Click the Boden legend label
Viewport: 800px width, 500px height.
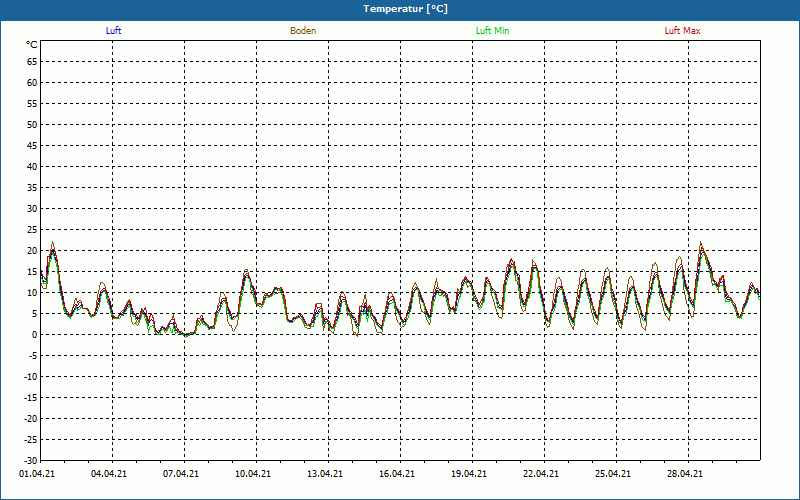click(303, 31)
